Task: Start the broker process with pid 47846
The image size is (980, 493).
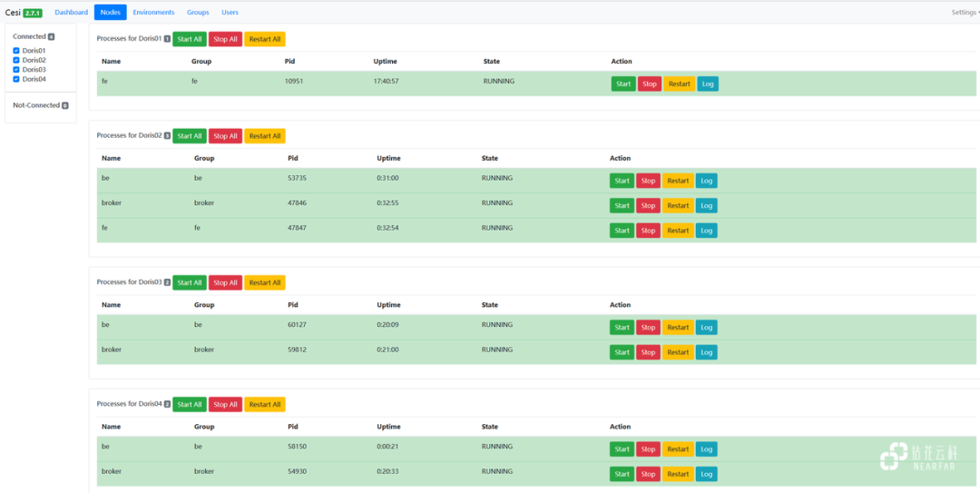Action: point(622,206)
